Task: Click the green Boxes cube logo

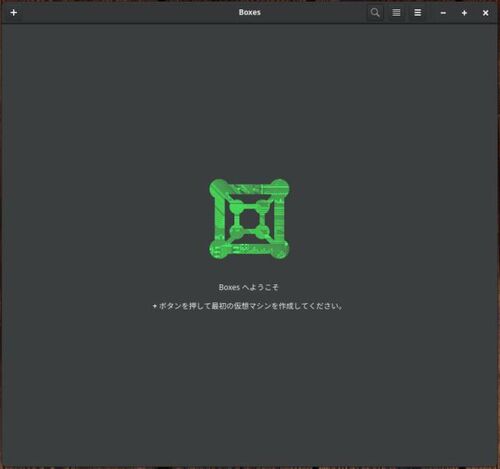Action: [249, 219]
